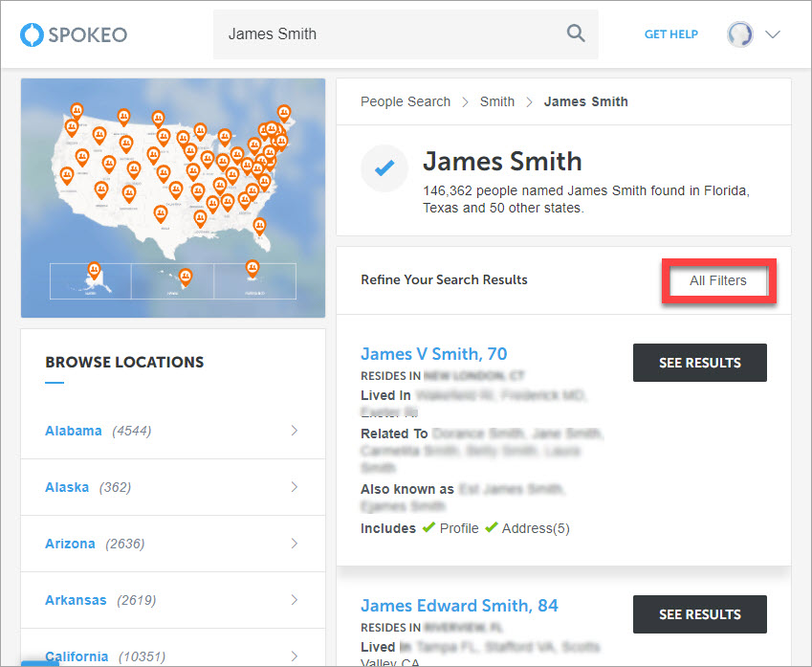Click the Puerto Rico inset map pin
This screenshot has height=667, width=812.
pos(252,269)
